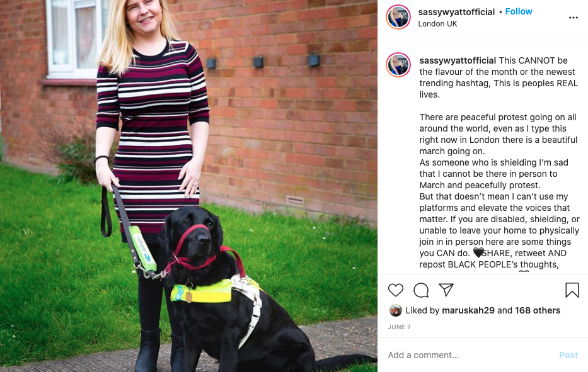Show the 168 others who liked

coord(538,310)
